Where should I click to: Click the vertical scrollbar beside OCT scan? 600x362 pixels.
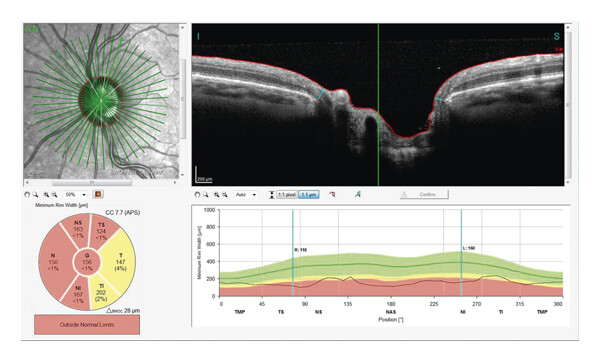point(567,104)
